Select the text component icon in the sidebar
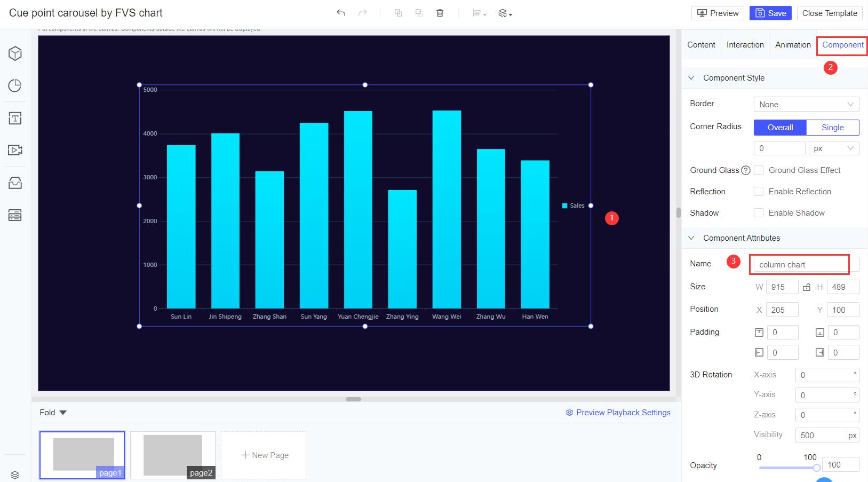868x482 pixels. [14, 118]
